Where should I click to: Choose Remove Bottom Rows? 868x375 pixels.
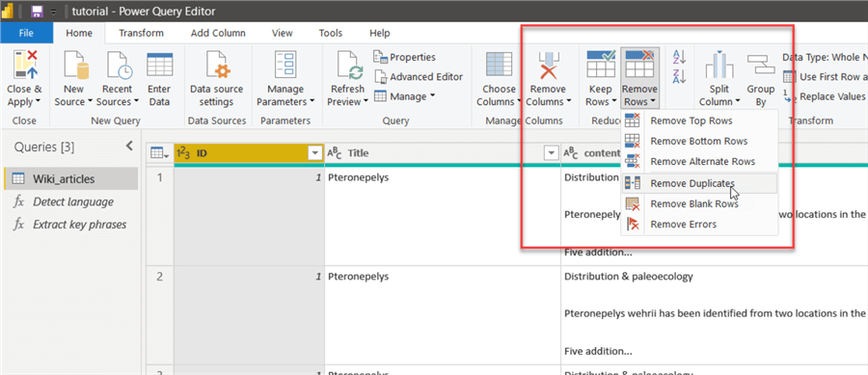click(x=700, y=141)
